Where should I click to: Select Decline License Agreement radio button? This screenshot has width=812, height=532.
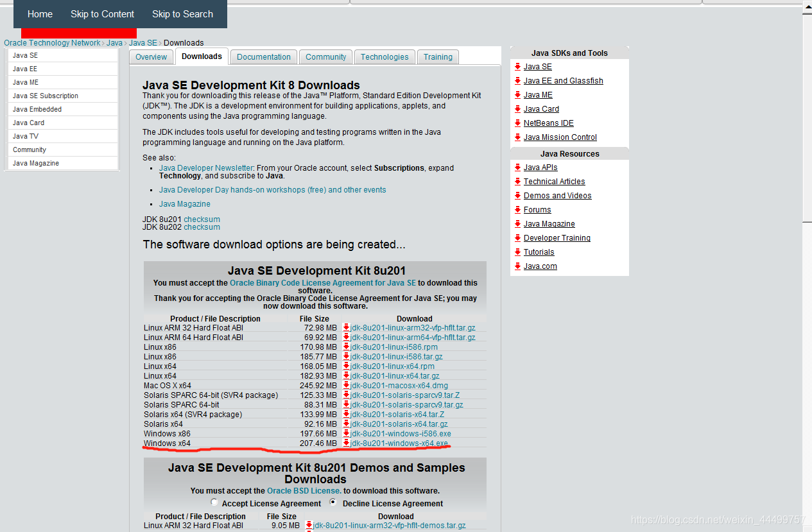point(333,502)
